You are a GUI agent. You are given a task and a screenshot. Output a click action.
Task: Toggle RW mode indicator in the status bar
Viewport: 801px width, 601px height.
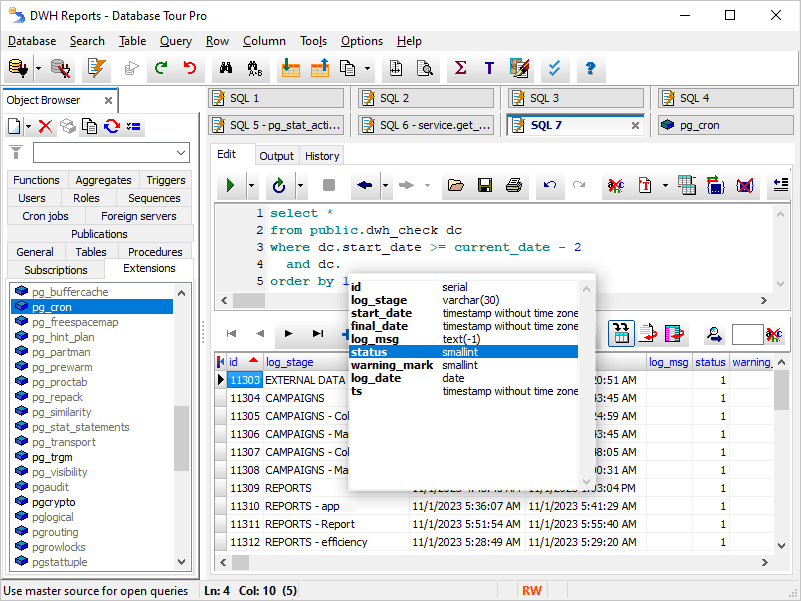click(533, 590)
